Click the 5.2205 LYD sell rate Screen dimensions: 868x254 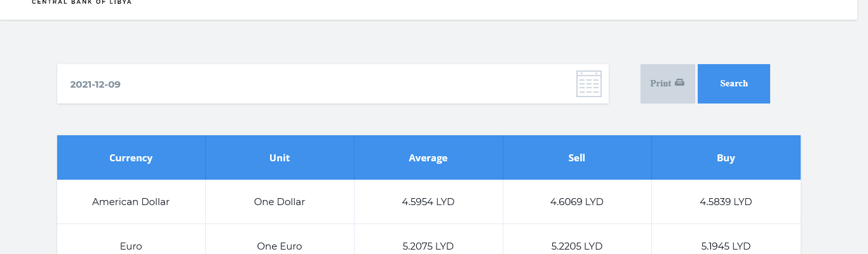click(x=577, y=246)
